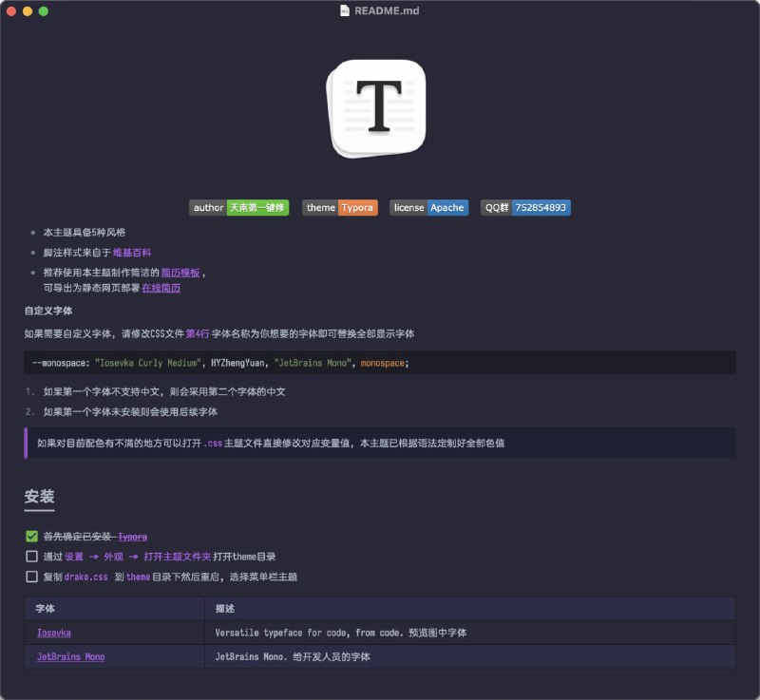Open the Iosevka font link

click(x=54, y=633)
